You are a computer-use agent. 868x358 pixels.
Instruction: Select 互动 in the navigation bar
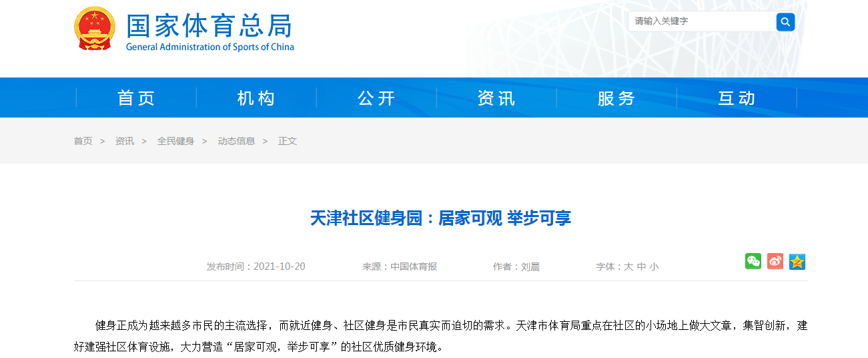click(x=737, y=98)
